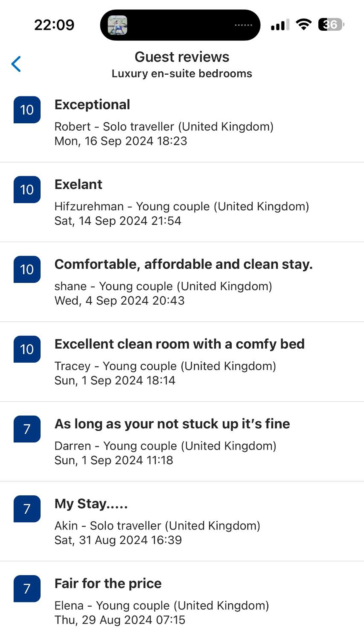This screenshot has width=364, height=640.
Task: Tap the Wi-Fi status icon
Action: pos(303,24)
